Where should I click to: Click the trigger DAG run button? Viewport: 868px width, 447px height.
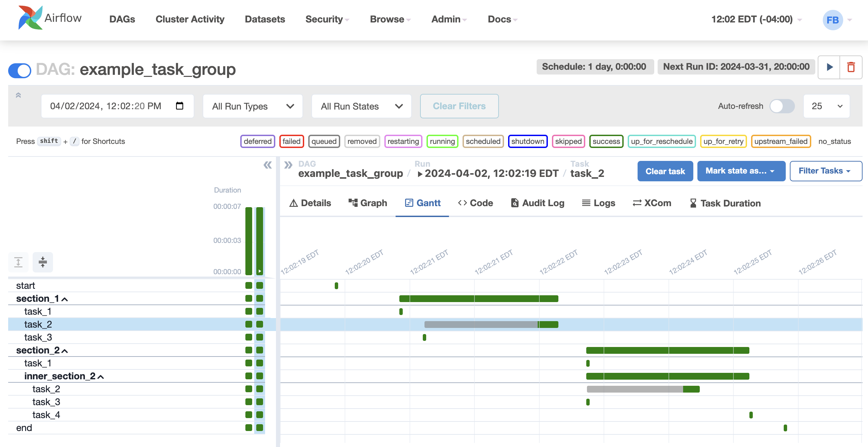[x=830, y=67]
